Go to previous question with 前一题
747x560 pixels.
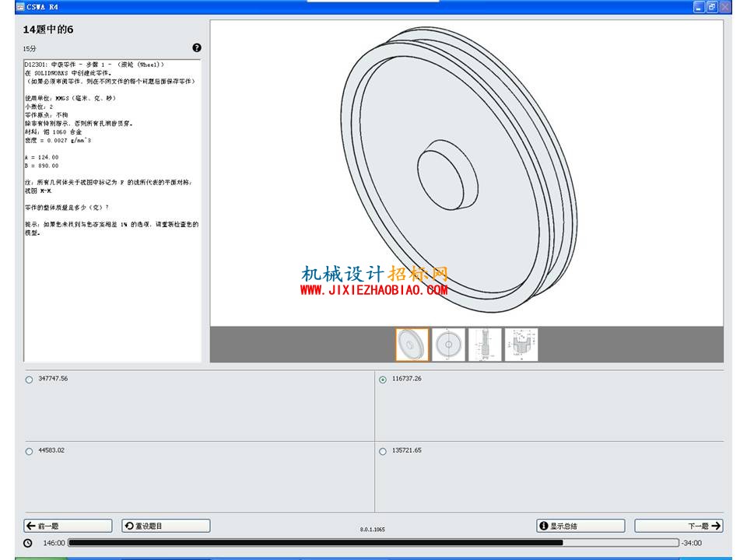pyautogui.click(x=68, y=526)
